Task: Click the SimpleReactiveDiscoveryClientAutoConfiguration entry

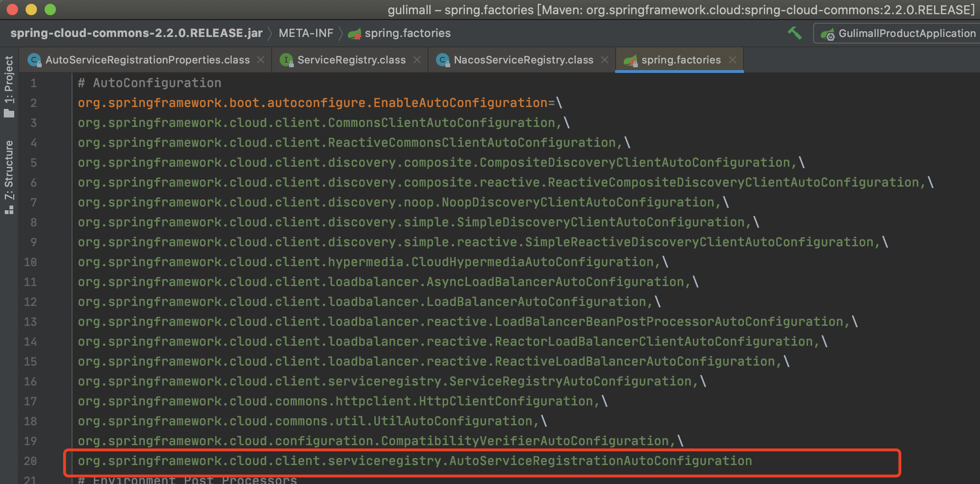Action: coord(476,242)
